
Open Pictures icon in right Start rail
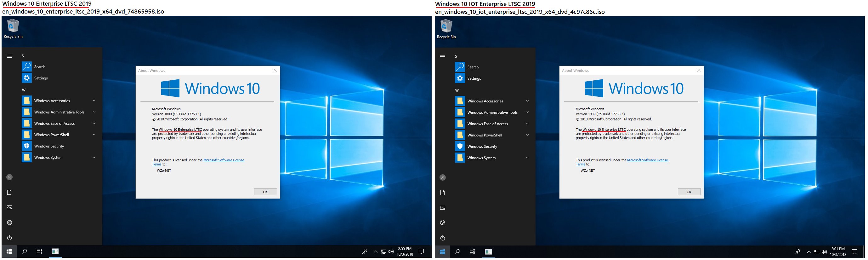tap(442, 208)
